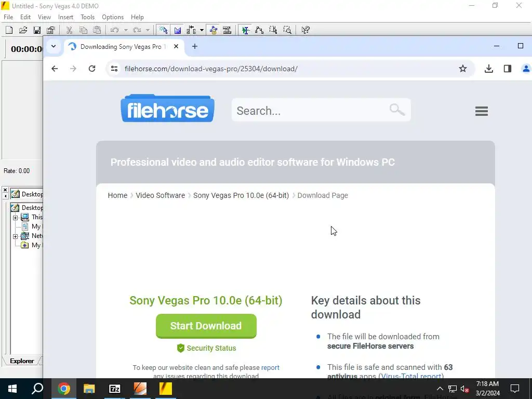532x399 pixels.
Task: Open the Options menu in Vegas
Action: (113, 17)
